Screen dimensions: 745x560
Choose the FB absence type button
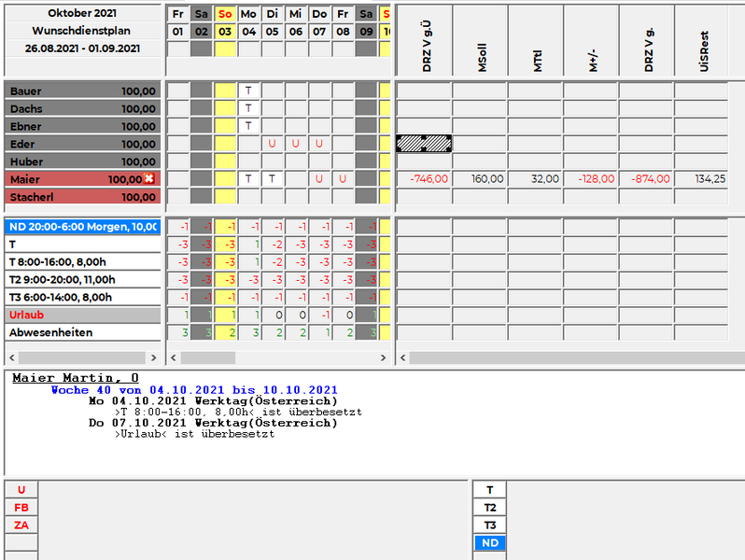21,508
